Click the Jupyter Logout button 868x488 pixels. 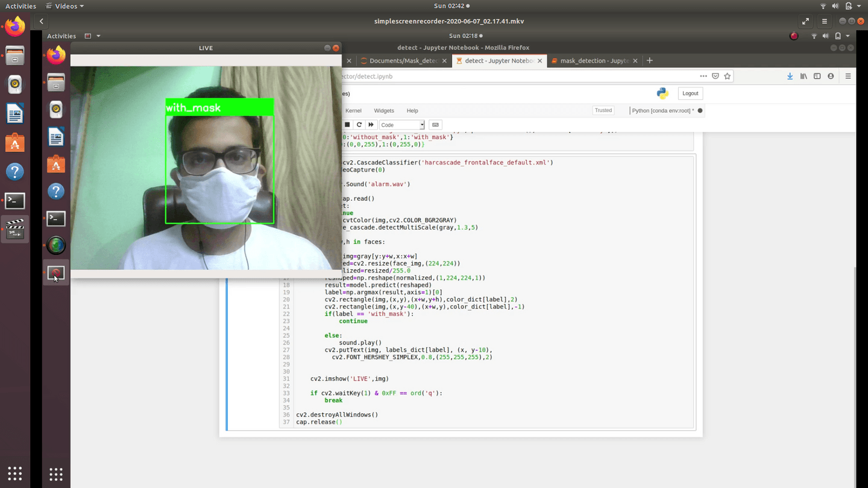pyautogui.click(x=690, y=93)
